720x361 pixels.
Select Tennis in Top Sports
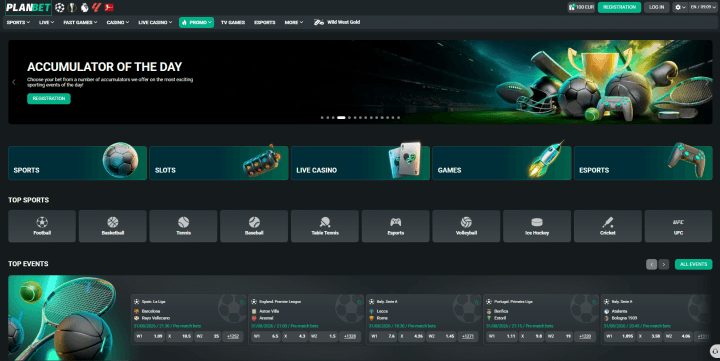point(183,226)
